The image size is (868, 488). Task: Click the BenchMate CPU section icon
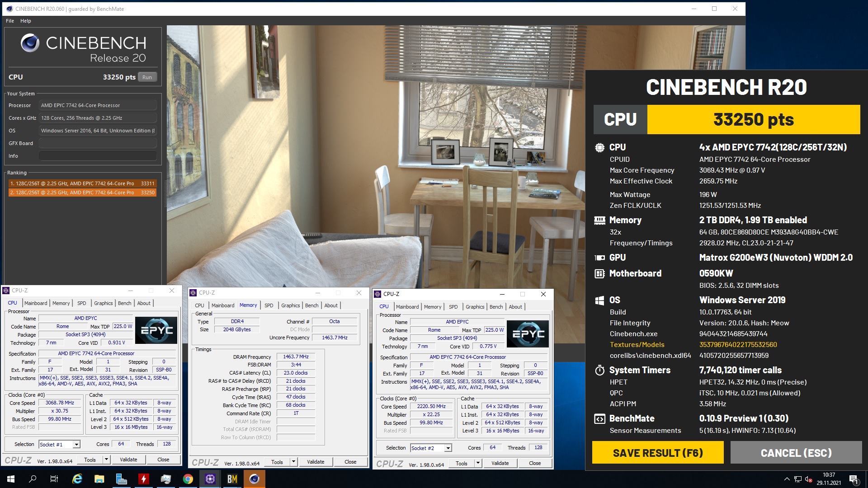coord(599,147)
